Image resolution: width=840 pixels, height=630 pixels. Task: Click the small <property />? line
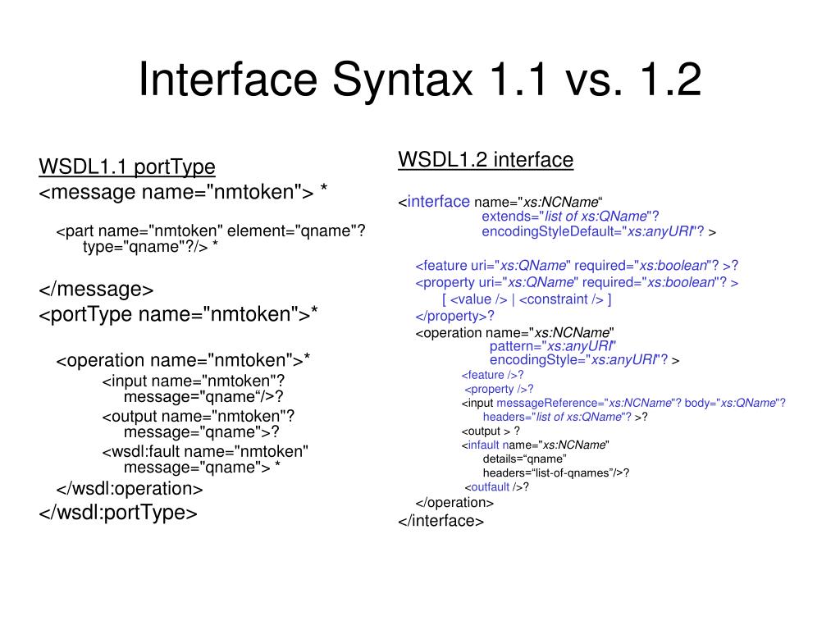coord(499,389)
